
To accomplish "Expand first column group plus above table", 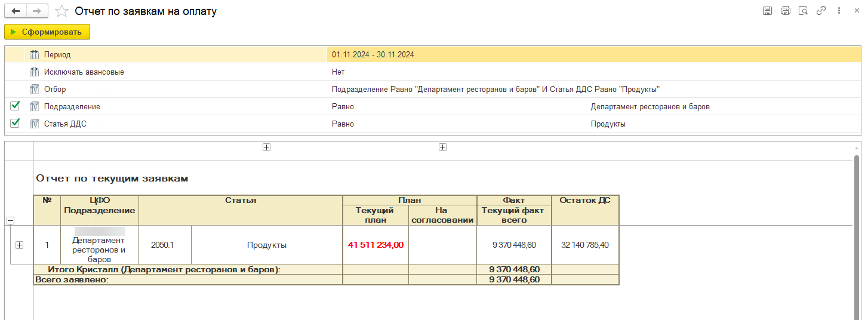I will pos(267,147).
